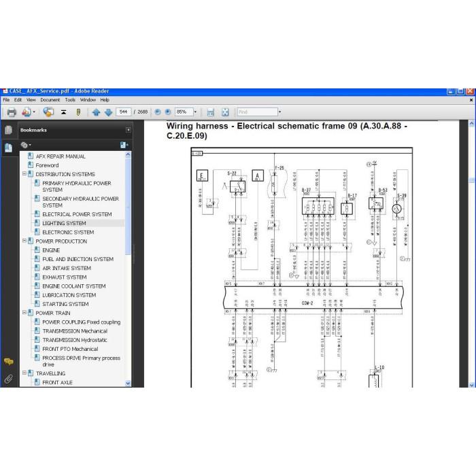
Task: Click the zoom in round button
Action: (x=168, y=112)
